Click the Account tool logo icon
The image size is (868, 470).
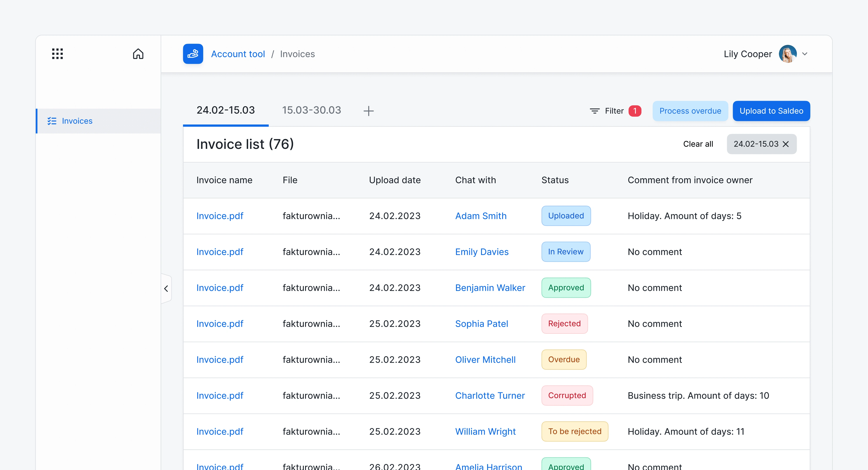(193, 54)
